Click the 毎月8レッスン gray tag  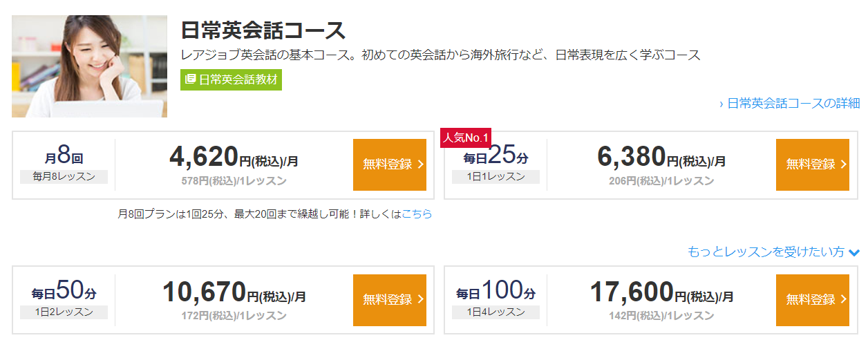[x=64, y=177]
